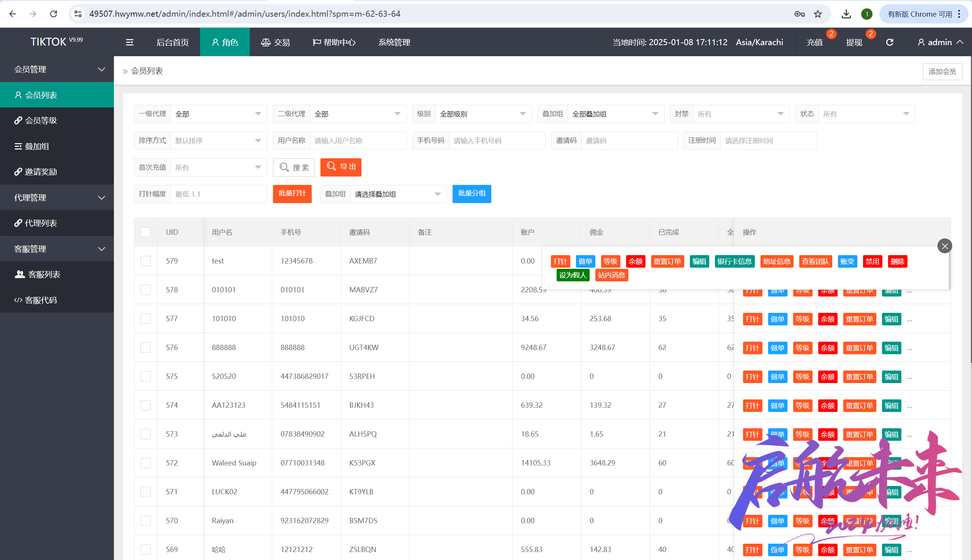Screen dimensions: 972x560
Task: Toggle sidebar with the hamburger menu icon
Action: (129, 42)
